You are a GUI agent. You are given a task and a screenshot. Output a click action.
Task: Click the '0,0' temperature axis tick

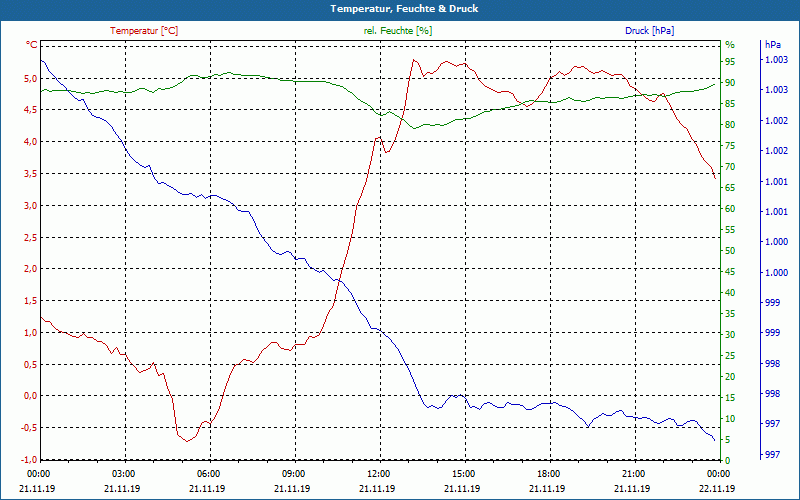tap(31, 396)
